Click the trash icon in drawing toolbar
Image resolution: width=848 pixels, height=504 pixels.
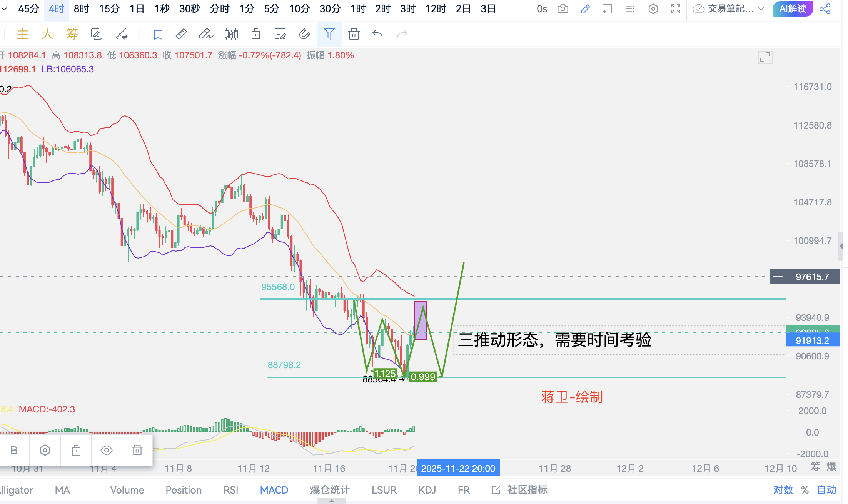point(354,34)
